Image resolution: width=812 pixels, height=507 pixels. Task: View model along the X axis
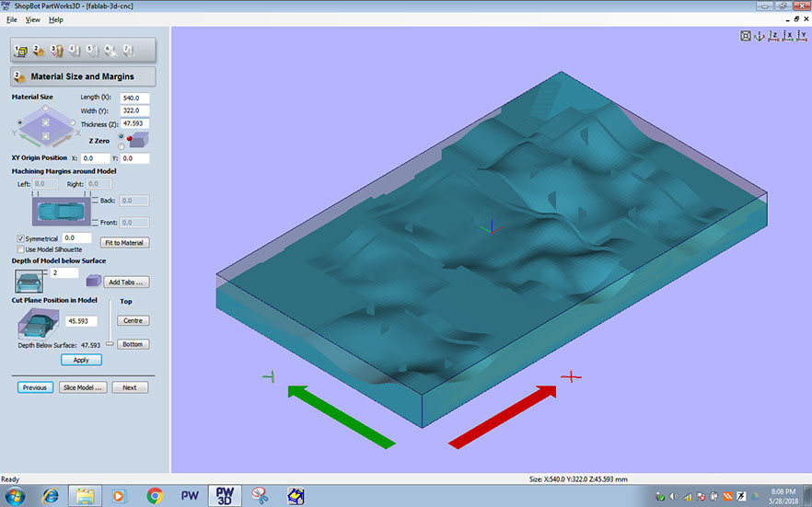click(787, 36)
